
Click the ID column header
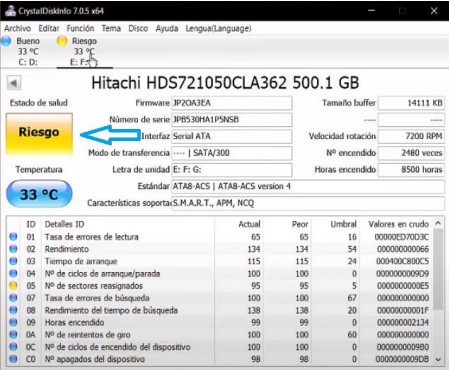point(31,224)
